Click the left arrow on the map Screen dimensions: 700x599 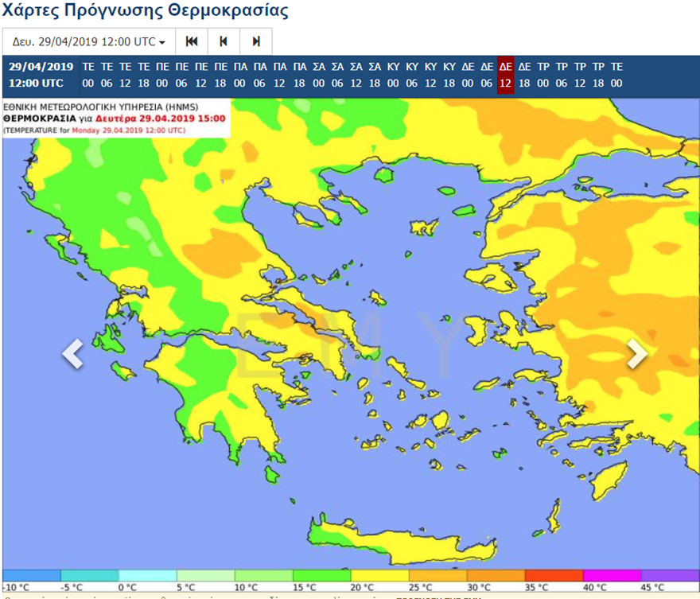[72, 354]
